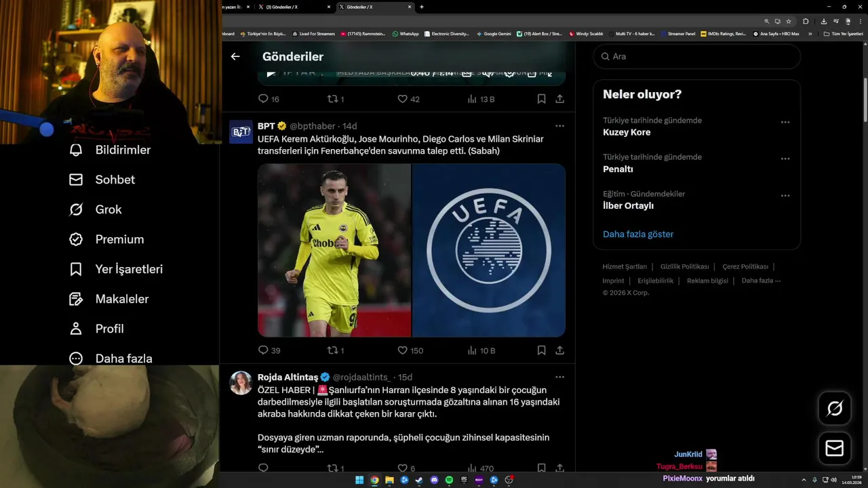This screenshot has width=868, height=488.
Task: Open @bpthaber profile handle
Action: pyautogui.click(x=313, y=126)
